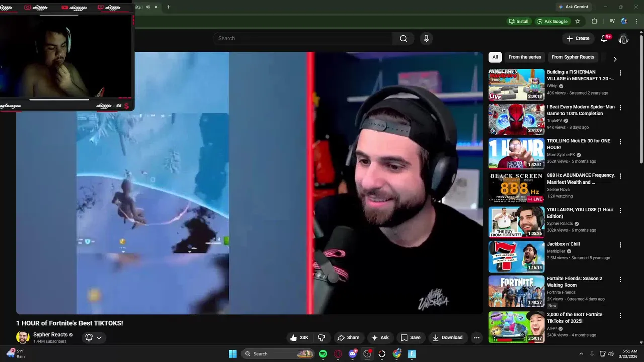Dislike the video with thumbs-down button
Image resolution: width=644 pixels, height=362 pixels.
321,338
